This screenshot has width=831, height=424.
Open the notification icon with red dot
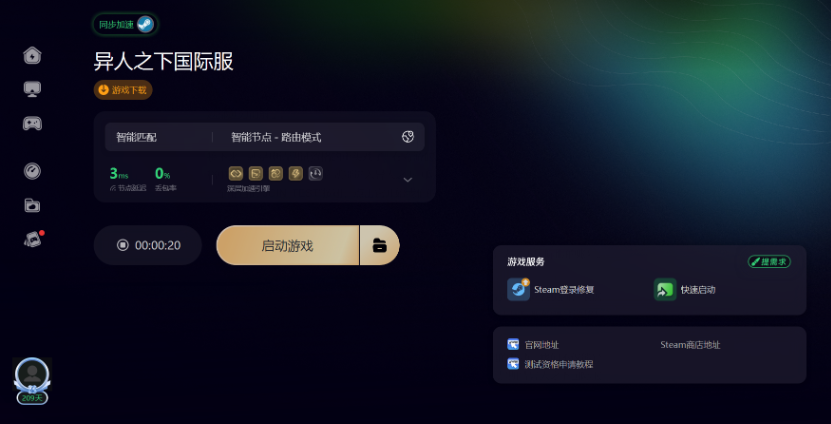click(33, 239)
